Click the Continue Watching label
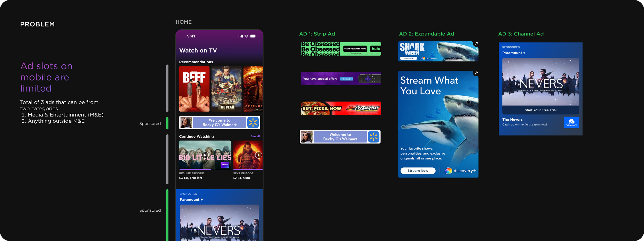Screen dimensions: 644x241 point(197,136)
